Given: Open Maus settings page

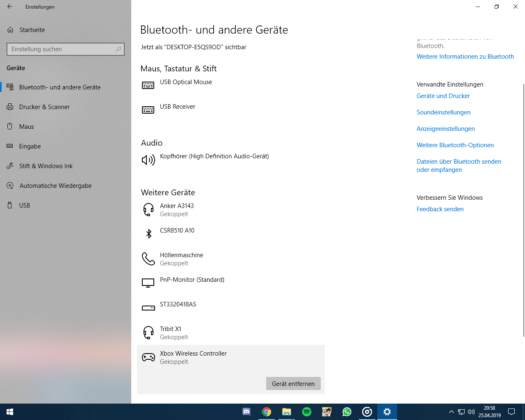Looking at the screenshot, I should [x=66, y=127].
